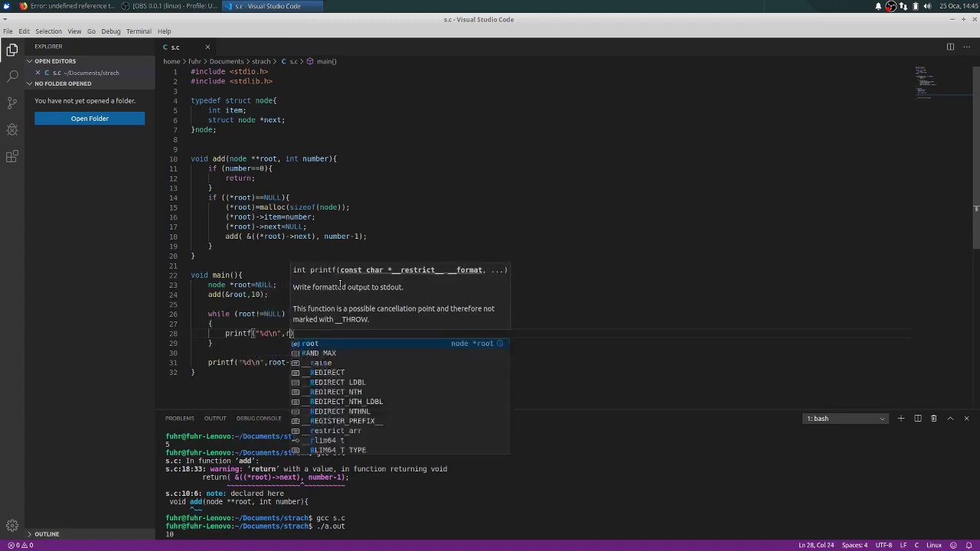The height and width of the screenshot is (551, 980).
Task: Open the Explorer view in activity bar
Action: [12, 51]
